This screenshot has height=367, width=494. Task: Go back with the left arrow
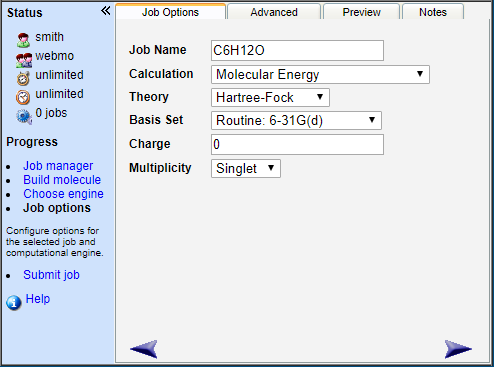click(x=144, y=349)
